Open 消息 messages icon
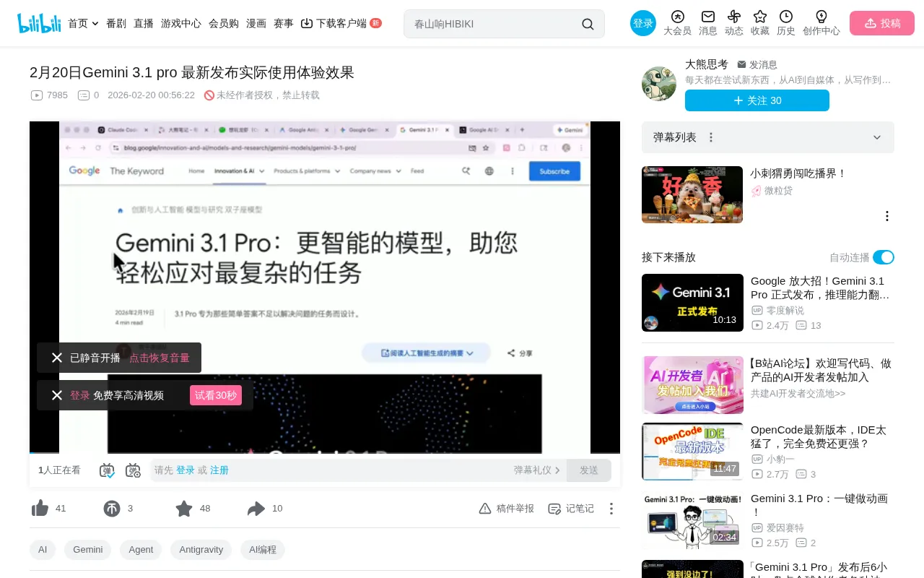924x578 pixels. click(708, 23)
